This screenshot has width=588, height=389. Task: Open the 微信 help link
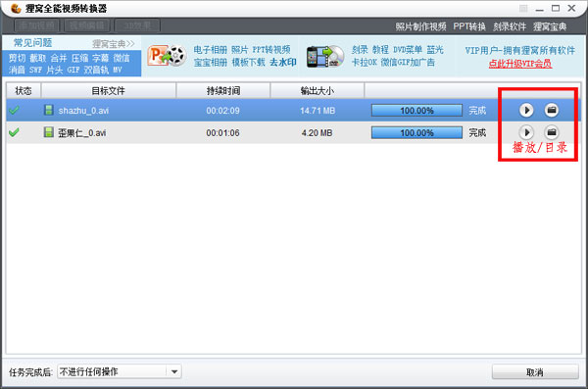(122, 58)
